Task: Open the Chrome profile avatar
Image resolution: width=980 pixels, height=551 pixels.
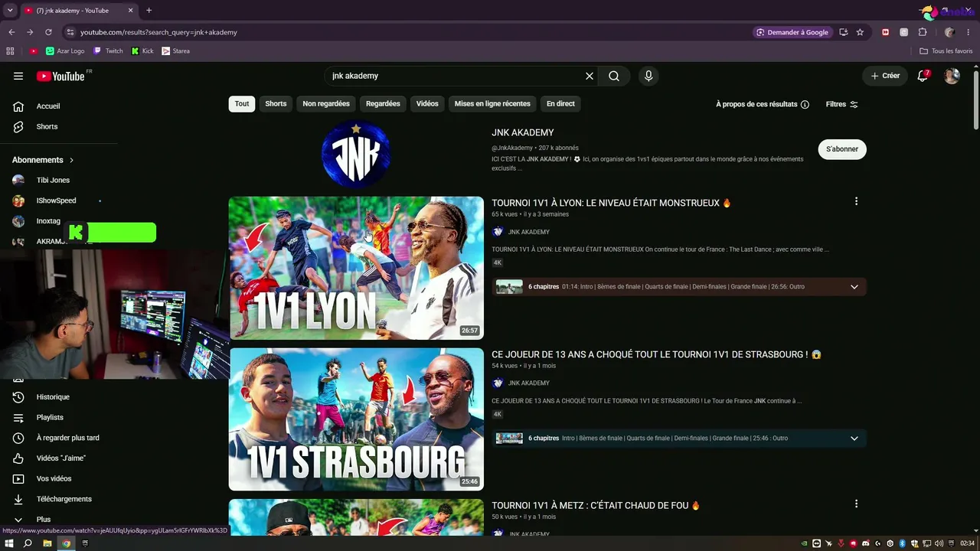Action: pyautogui.click(x=949, y=32)
